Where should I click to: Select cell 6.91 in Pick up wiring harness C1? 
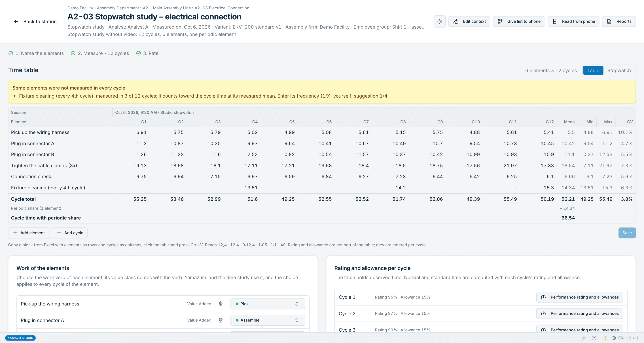(x=141, y=132)
